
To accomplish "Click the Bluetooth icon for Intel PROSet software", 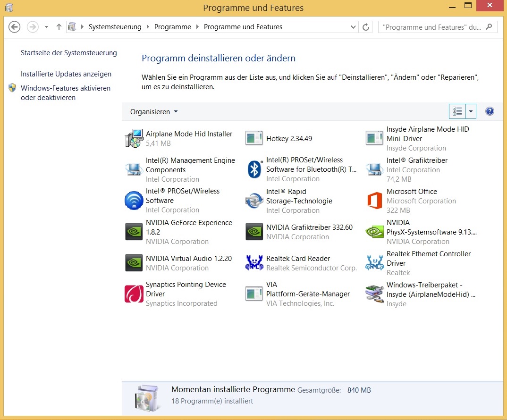I will click(x=254, y=169).
